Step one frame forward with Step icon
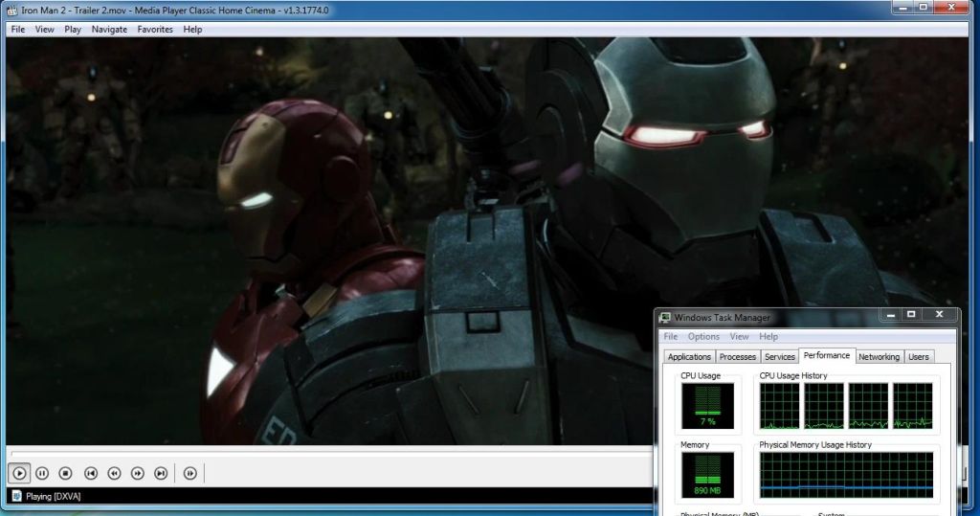The height and width of the screenshot is (516, 980). [190, 474]
